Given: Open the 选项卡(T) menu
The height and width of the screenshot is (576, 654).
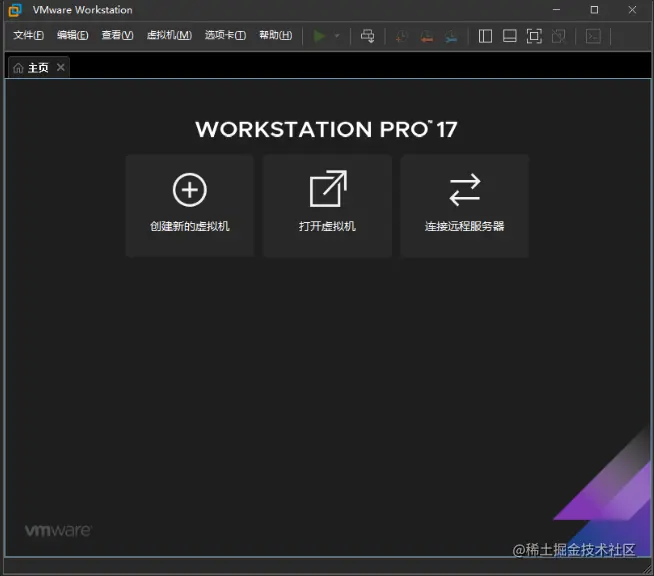Looking at the screenshot, I should click(225, 35).
